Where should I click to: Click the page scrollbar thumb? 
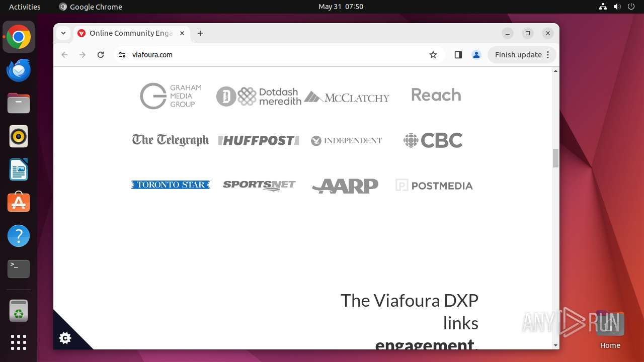(555, 158)
